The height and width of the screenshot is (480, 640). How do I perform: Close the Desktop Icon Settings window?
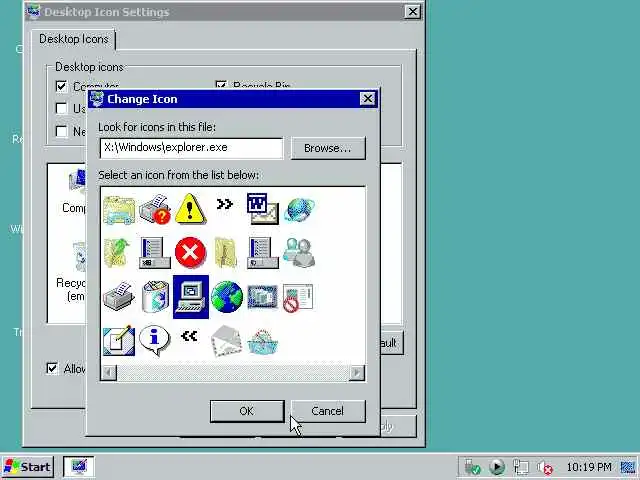[413, 12]
